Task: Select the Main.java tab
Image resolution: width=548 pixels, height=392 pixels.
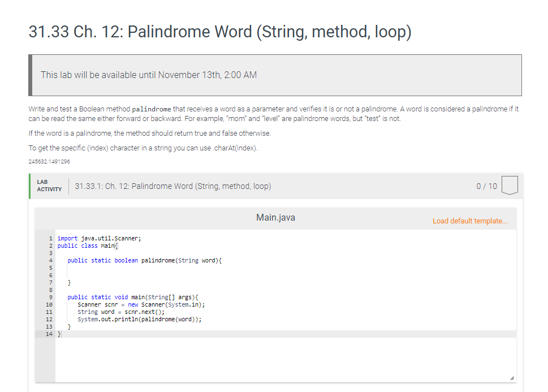Action: pyautogui.click(x=275, y=217)
